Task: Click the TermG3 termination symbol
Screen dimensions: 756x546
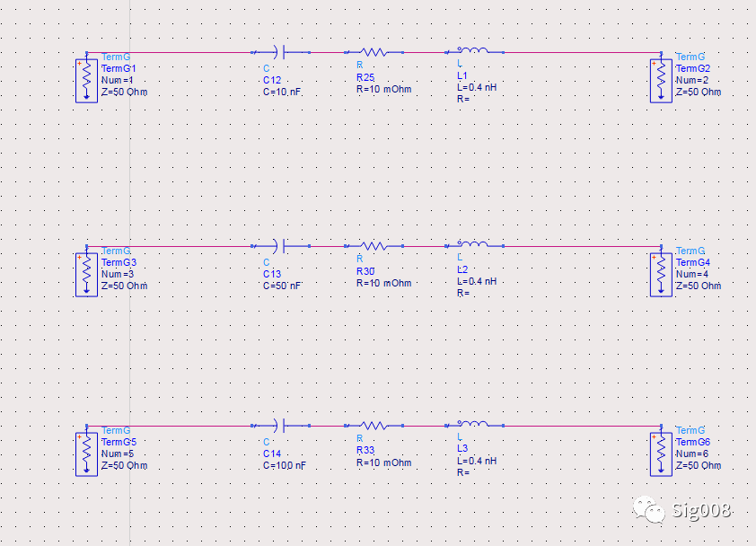Action: pyautogui.click(x=86, y=274)
